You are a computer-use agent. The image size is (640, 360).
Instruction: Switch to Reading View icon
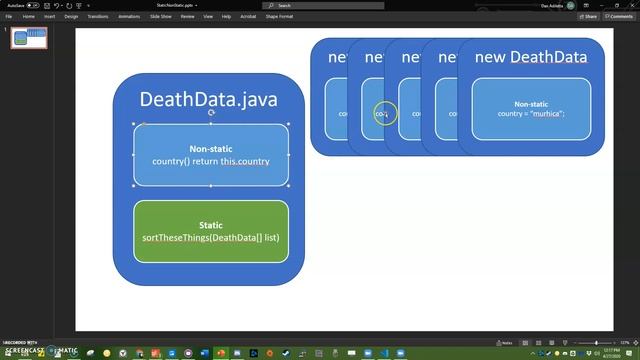click(x=551, y=343)
